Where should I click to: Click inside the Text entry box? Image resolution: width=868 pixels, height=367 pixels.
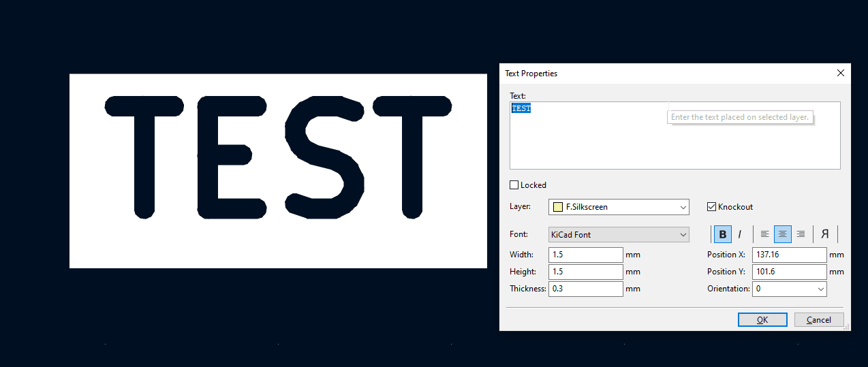675,143
